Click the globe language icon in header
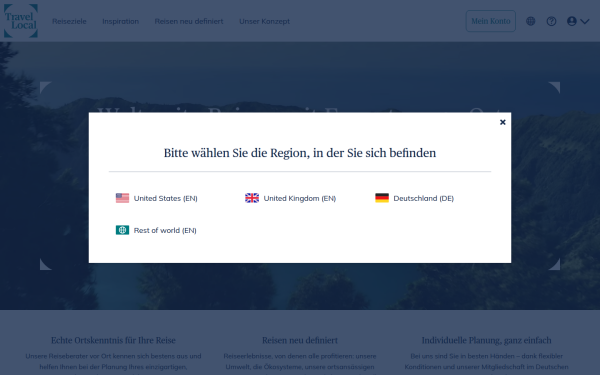600x375 pixels. [530, 21]
